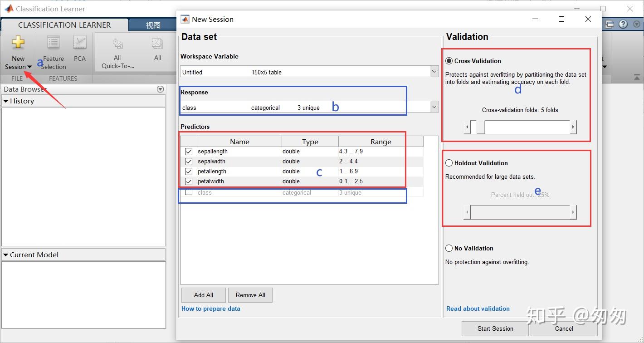Uncheck the petalwidth predictor checkbox

coord(189,181)
